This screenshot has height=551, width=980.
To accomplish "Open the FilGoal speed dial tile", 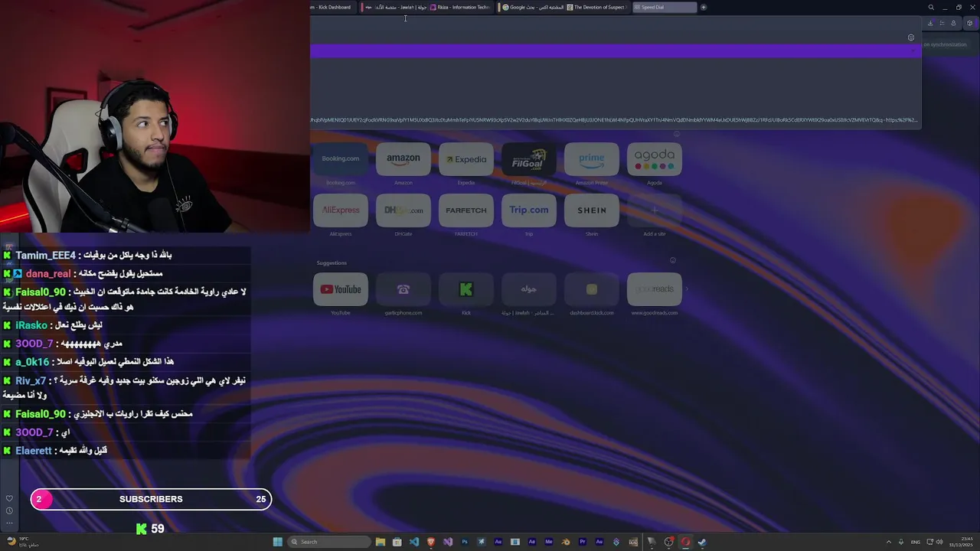I will tap(529, 159).
